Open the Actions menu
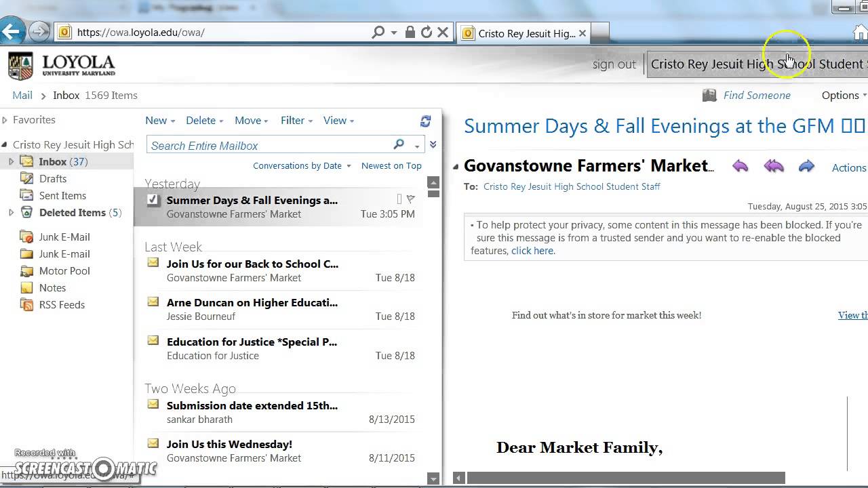The width and height of the screenshot is (868, 488). coord(849,167)
